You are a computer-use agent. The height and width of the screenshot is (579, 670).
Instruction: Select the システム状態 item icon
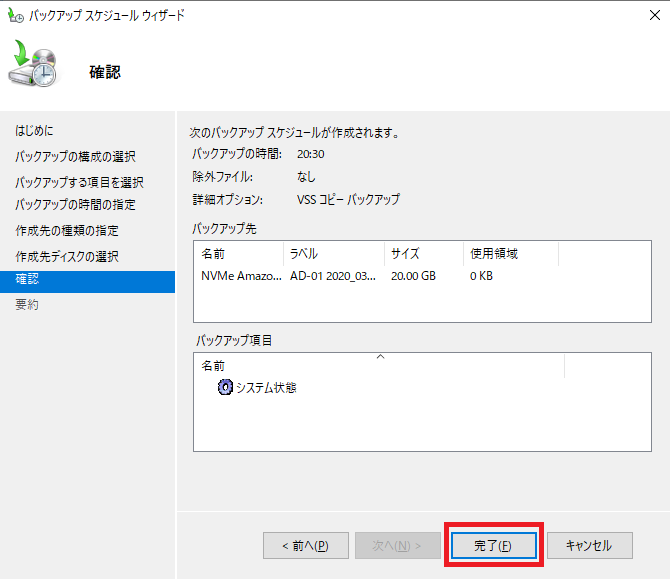[225, 388]
